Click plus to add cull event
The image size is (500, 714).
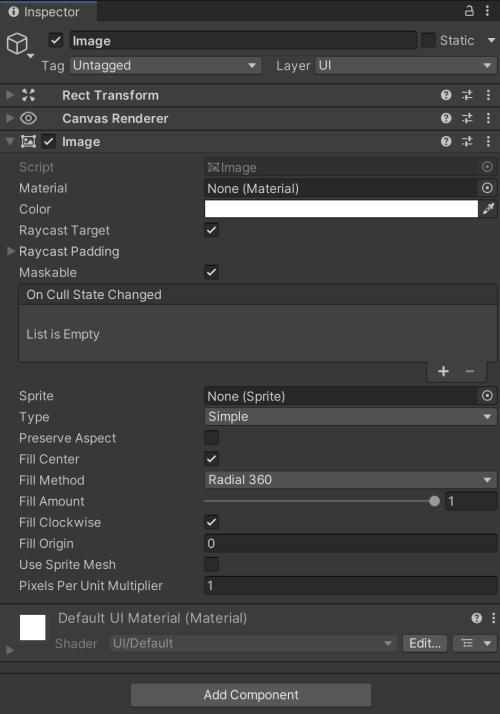(x=443, y=372)
